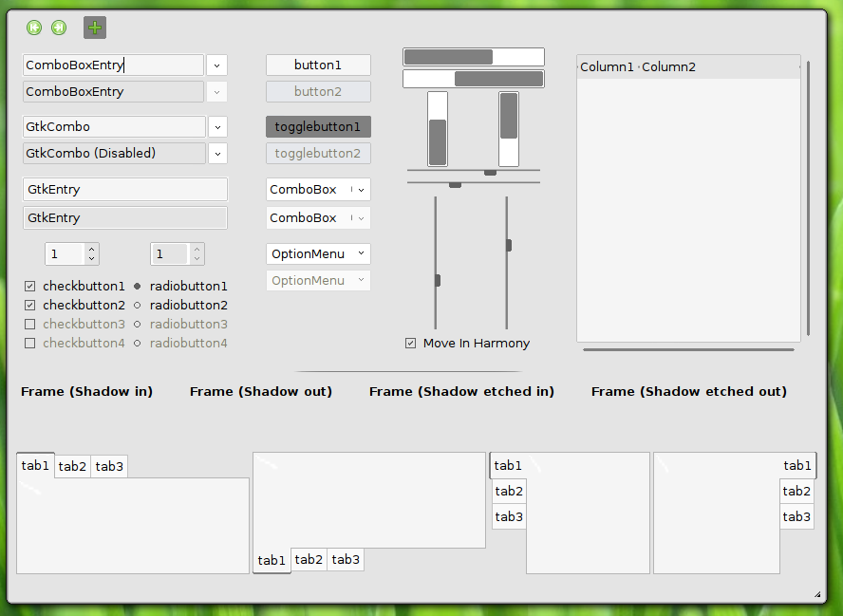Image resolution: width=843 pixels, height=616 pixels.
Task: Click the Column1 header
Action: (x=608, y=66)
